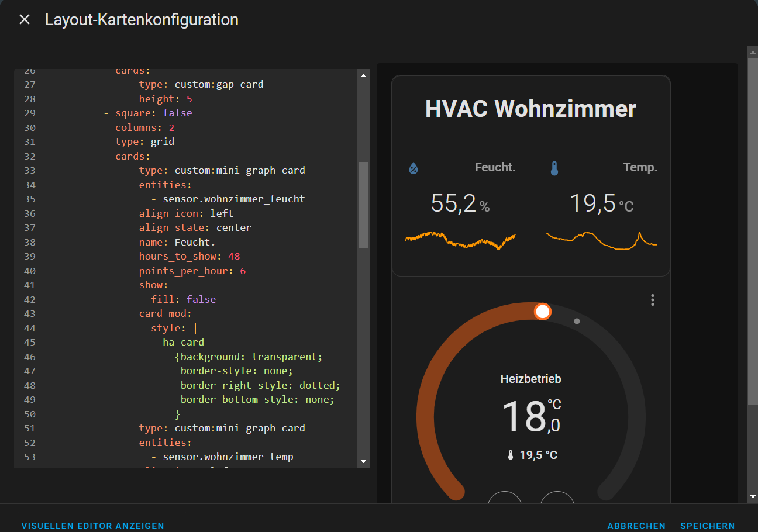Click the line 'border-right-style: dotted;'
Screen dimensions: 758x532
260,385
